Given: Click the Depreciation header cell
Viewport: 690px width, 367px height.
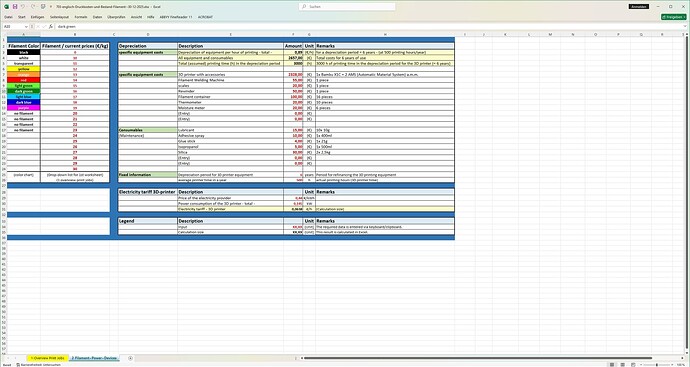Looking at the screenshot, I should 148,46.
